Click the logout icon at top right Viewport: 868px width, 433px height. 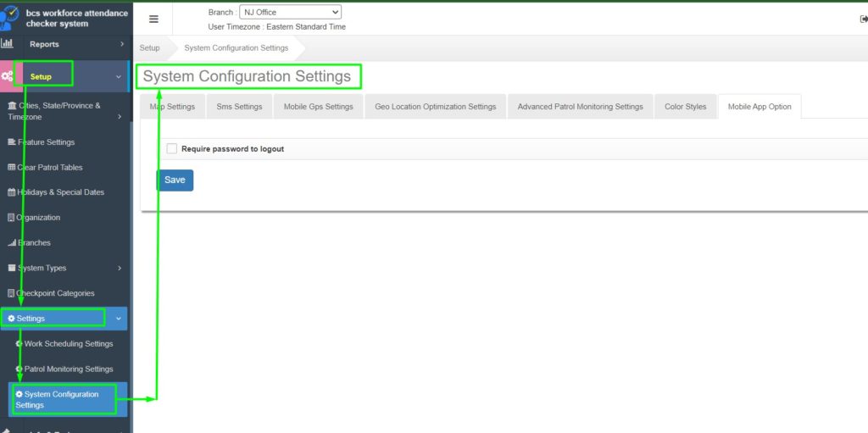coord(862,19)
